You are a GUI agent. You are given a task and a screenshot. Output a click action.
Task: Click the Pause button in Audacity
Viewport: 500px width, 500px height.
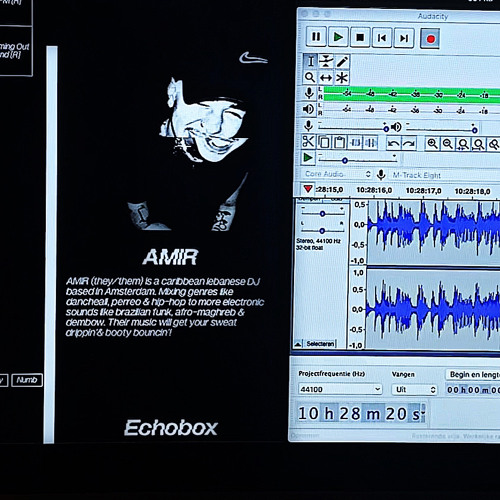pos(316,36)
